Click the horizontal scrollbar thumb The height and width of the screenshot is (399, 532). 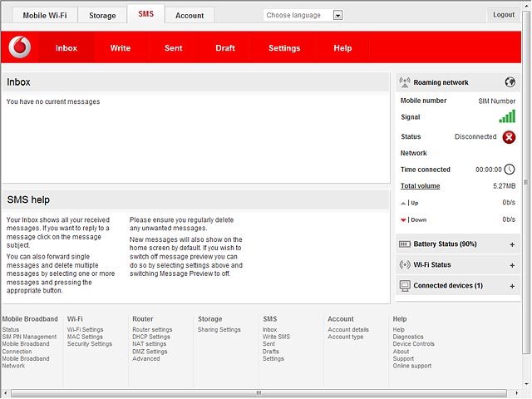tap(259, 393)
